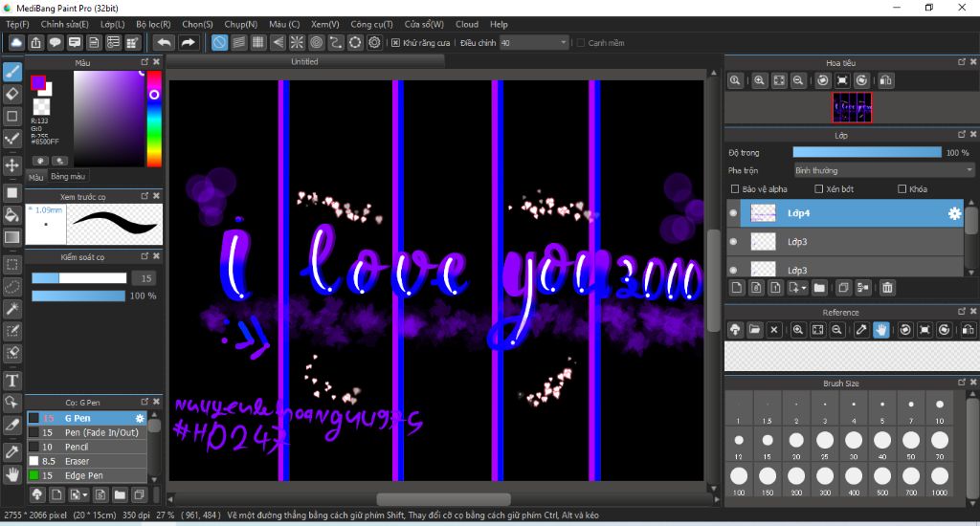Image resolution: width=980 pixels, height=526 pixels.
Task: Choose the Edge Pen brush
Action: coord(87,475)
